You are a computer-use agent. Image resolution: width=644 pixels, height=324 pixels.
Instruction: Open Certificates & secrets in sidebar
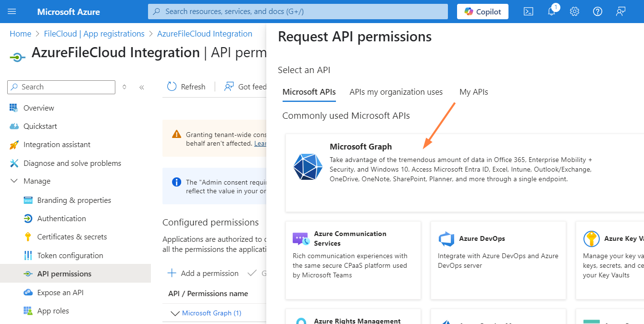pyautogui.click(x=72, y=237)
